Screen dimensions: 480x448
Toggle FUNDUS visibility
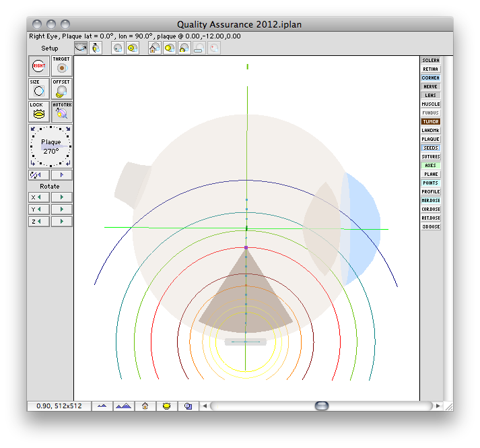[431, 113]
